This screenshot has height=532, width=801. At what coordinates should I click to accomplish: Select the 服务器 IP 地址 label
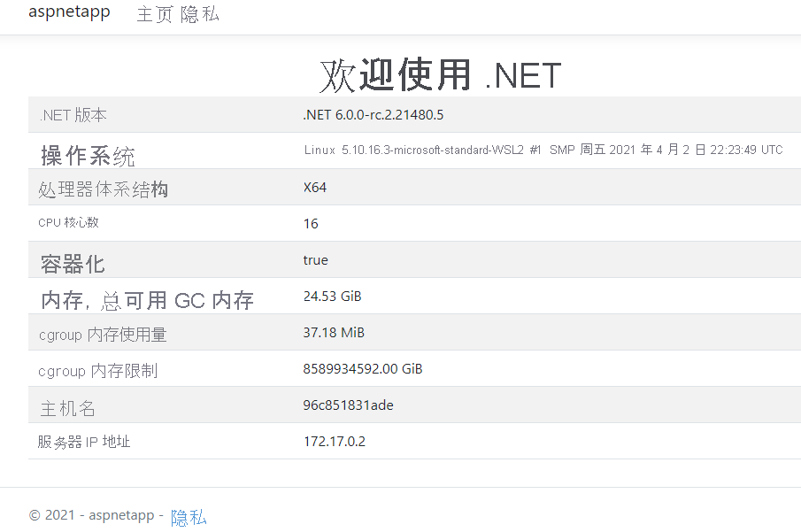click(x=84, y=442)
